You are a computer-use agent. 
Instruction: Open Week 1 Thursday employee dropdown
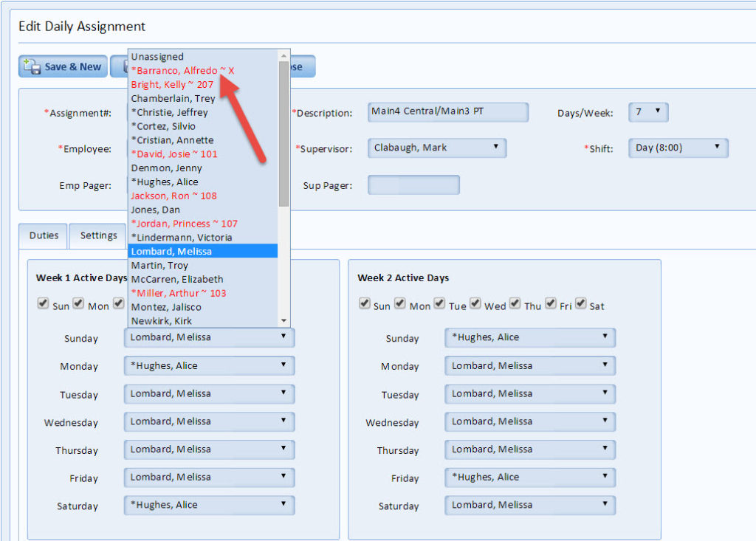[209, 449]
